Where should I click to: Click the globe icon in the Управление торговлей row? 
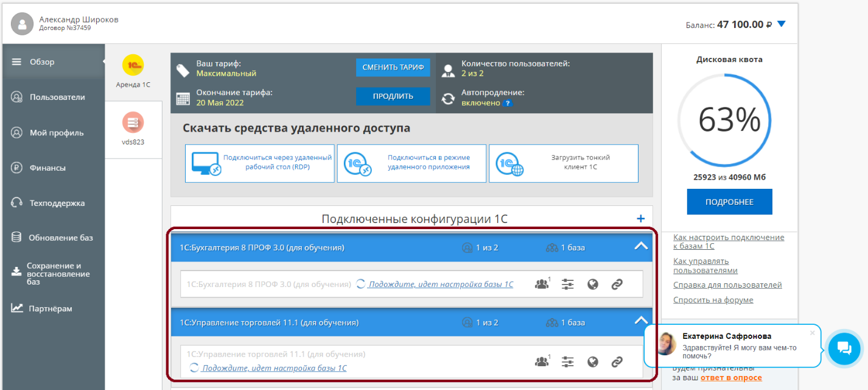[x=593, y=362]
